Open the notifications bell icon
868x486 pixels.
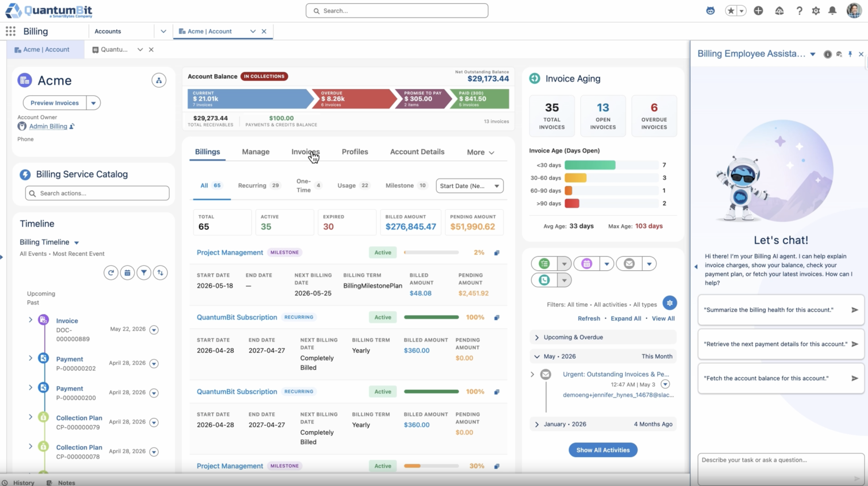coord(832,11)
